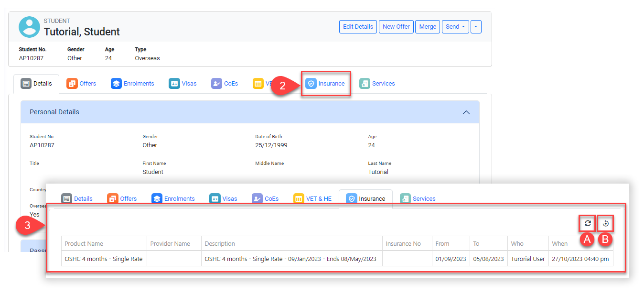The height and width of the screenshot is (295, 644).
Task: Click the Description column header
Action: pos(220,244)
